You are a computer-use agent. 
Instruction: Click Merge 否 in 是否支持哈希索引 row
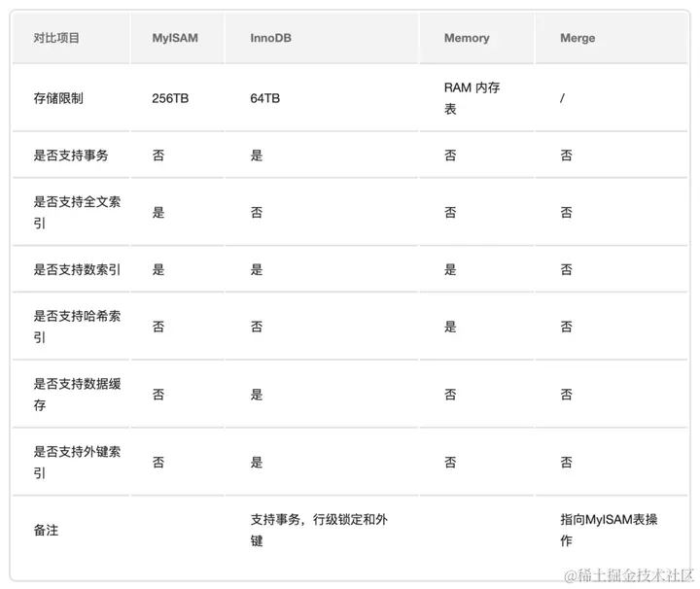click(566, 327)
